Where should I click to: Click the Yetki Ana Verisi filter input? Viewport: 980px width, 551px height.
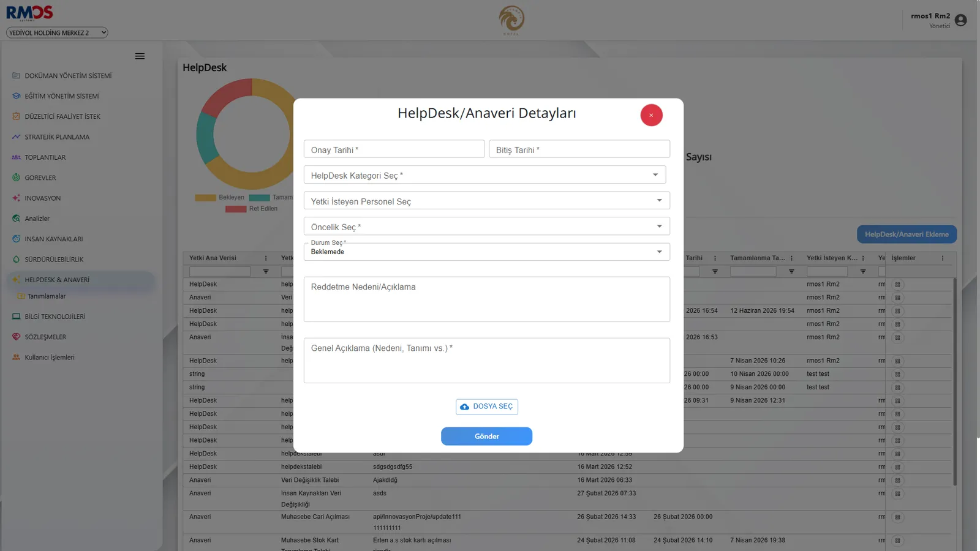pyautogui.click(x=220, y=271)
